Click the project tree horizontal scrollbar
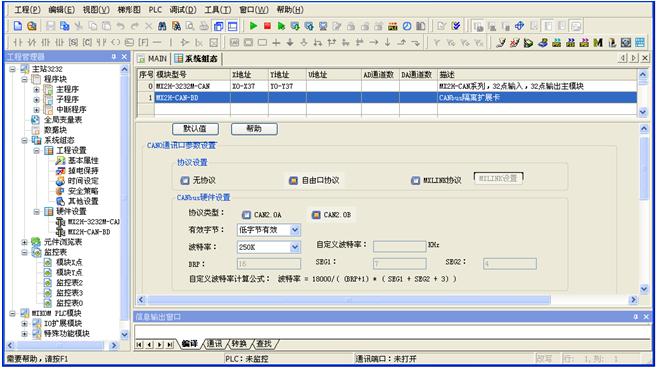Viewport: 660px width, 369px height. coord(61,346)
